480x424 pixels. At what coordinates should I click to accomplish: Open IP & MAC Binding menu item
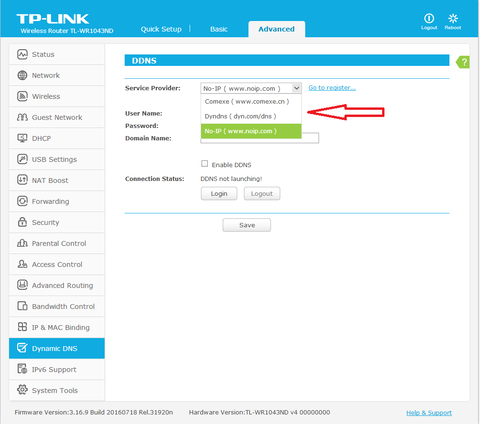click(57, 327)
